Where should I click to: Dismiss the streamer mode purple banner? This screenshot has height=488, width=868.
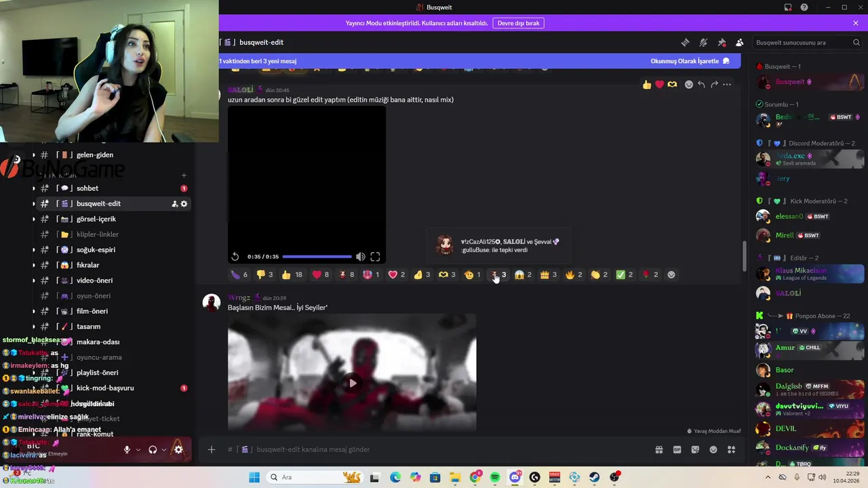[x=856, y=23]
